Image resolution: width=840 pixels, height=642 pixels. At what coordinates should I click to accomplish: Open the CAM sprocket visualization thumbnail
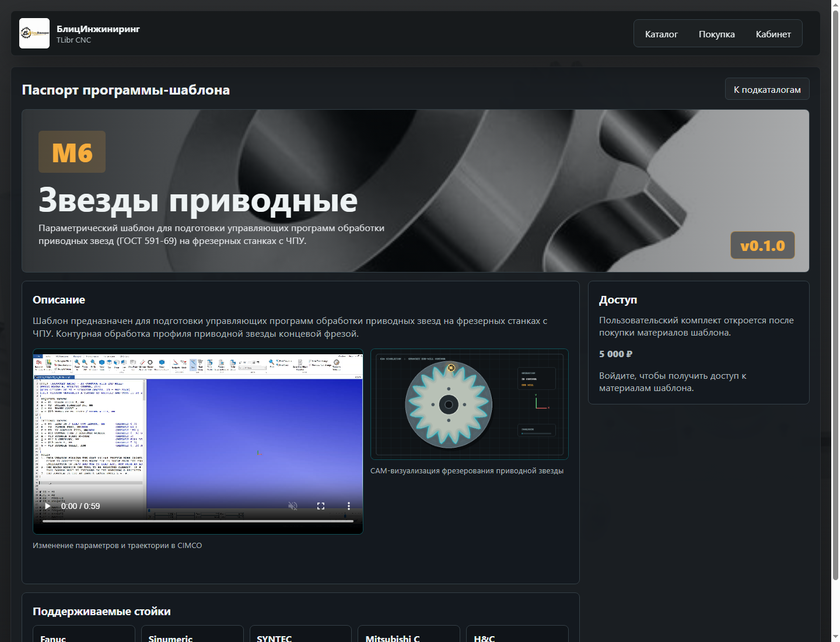(470, 404)
